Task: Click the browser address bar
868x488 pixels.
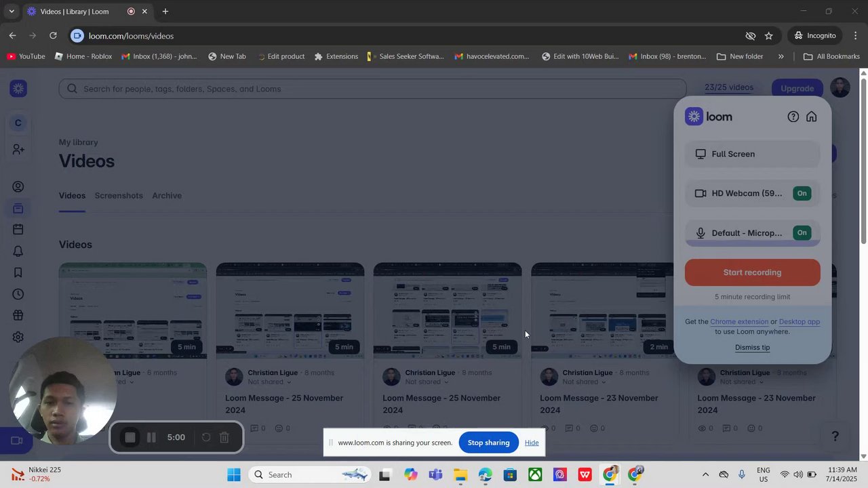Action: (x=407, y=36)
